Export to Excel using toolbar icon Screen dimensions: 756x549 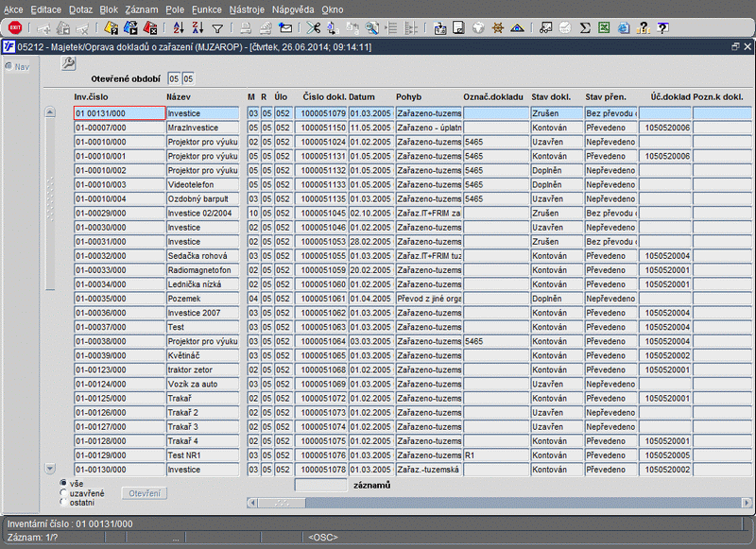pyautogui.click(x=603, y=28)
